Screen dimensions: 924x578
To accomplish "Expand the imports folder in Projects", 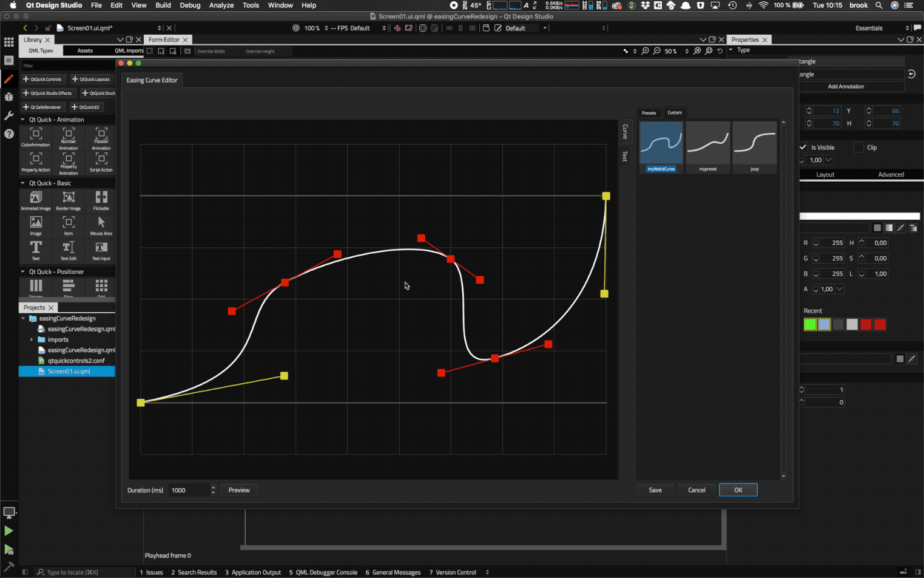I will tap(32, 339).
